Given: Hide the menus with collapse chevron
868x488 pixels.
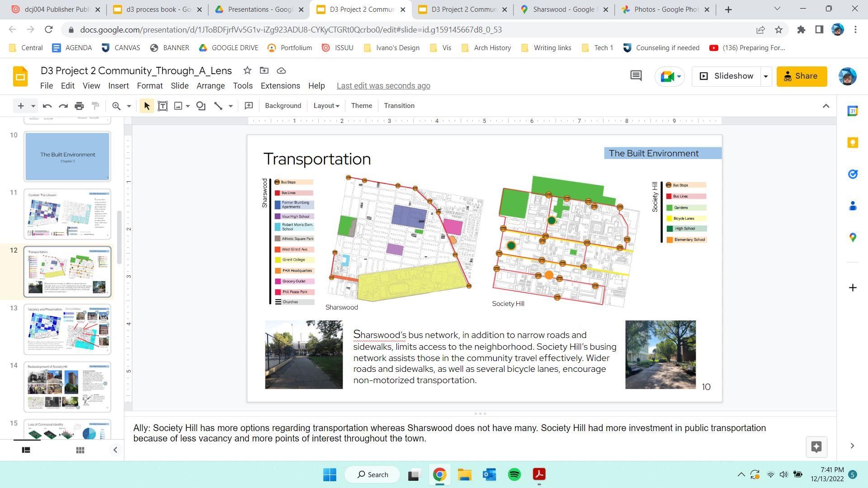Looking at the screenshot, I should point(826,106).
